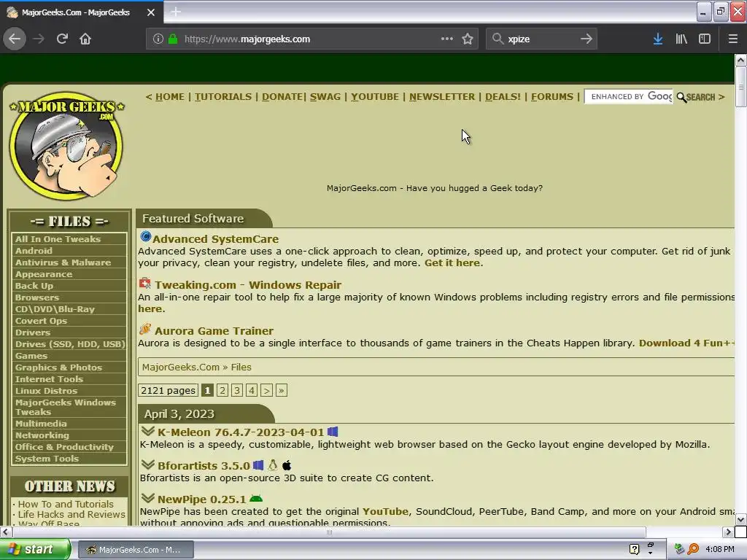Click the browser search box containing xpize
The image size is (747, 560).
[541, 39]
